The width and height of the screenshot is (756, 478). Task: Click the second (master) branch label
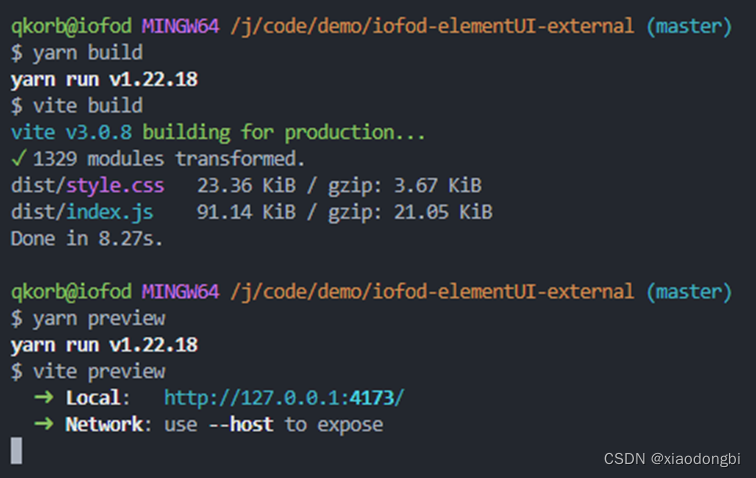689,292
